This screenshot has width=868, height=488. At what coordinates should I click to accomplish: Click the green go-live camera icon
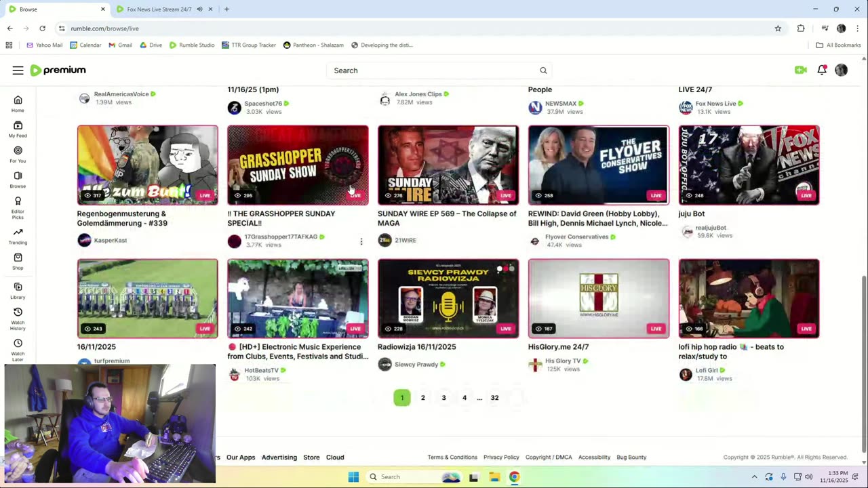click(801, 70)
